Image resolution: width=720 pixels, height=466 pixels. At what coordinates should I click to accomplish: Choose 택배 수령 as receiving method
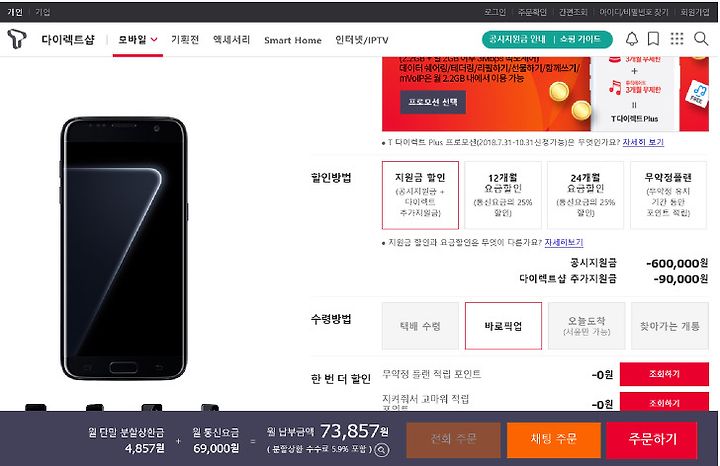(x=420, y=326)
